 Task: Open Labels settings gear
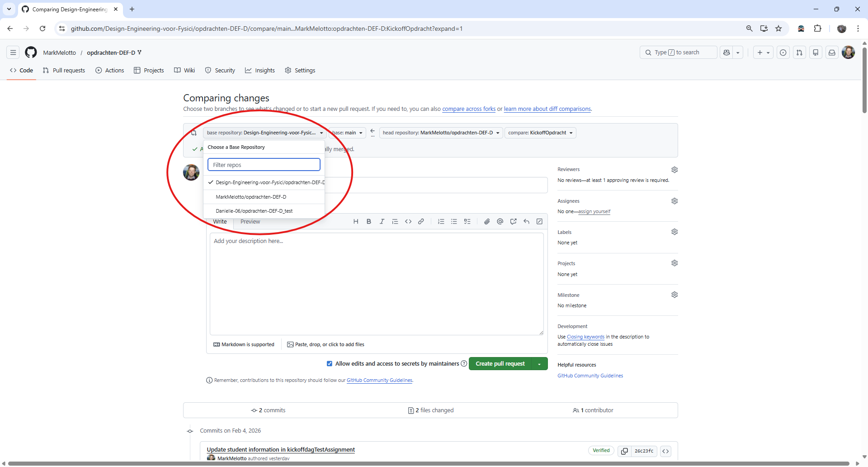[675, 232]
